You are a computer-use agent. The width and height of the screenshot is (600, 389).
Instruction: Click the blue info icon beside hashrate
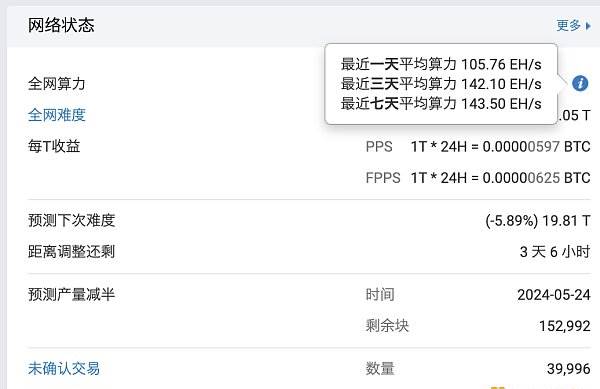580,83
